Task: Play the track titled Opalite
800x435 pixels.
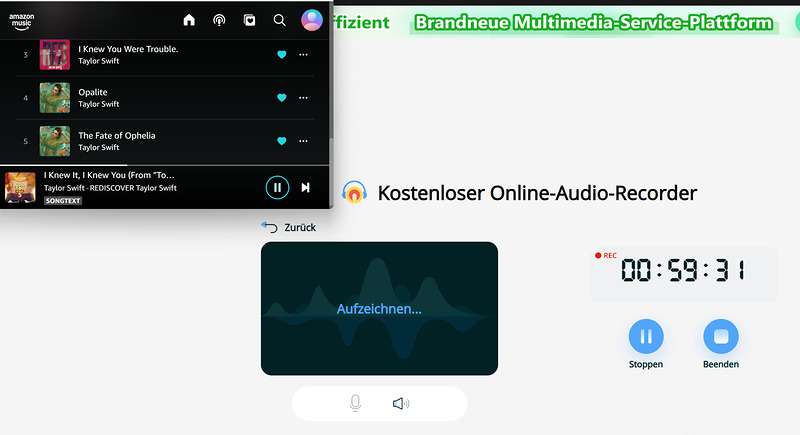Action: click(x=93, y=92)
